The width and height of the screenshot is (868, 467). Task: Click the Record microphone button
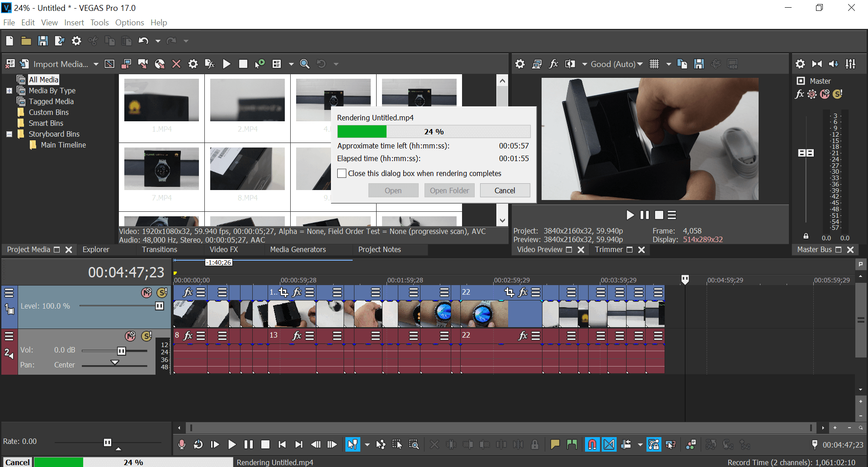pos(182,444)
